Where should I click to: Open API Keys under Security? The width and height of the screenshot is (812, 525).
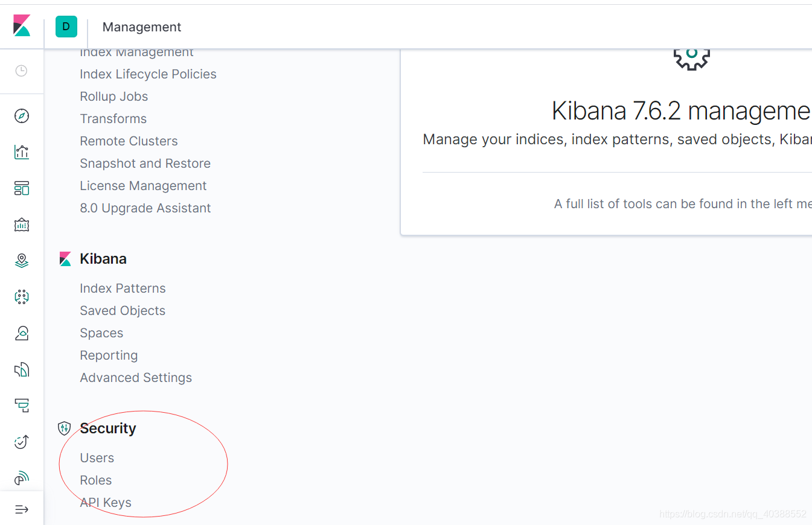pos(106,503)
